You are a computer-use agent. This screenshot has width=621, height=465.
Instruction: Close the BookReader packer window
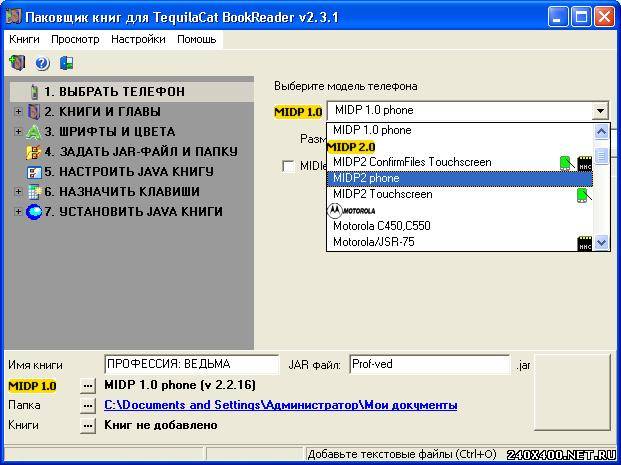(x=605, y=17)
